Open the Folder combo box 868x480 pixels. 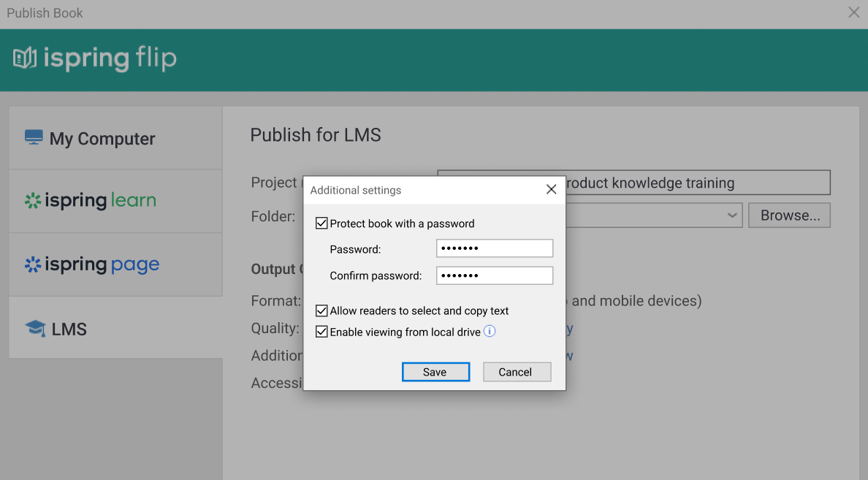click(x=658, y=215)
